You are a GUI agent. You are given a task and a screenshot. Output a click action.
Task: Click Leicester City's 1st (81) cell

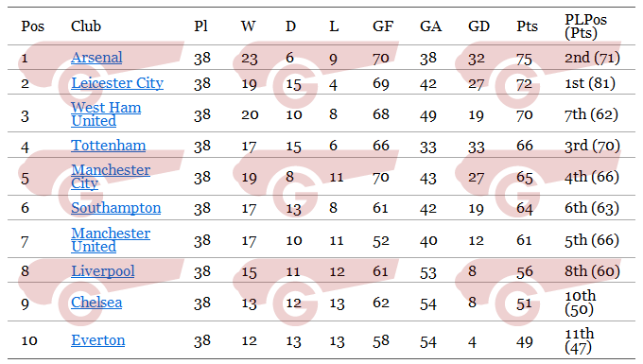click(590, 83)
